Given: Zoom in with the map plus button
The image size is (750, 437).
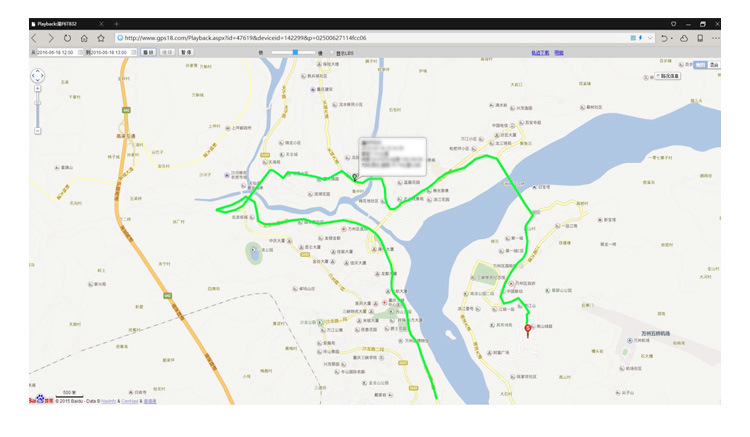Looking at the screenshot, I should tap(38, 89).
